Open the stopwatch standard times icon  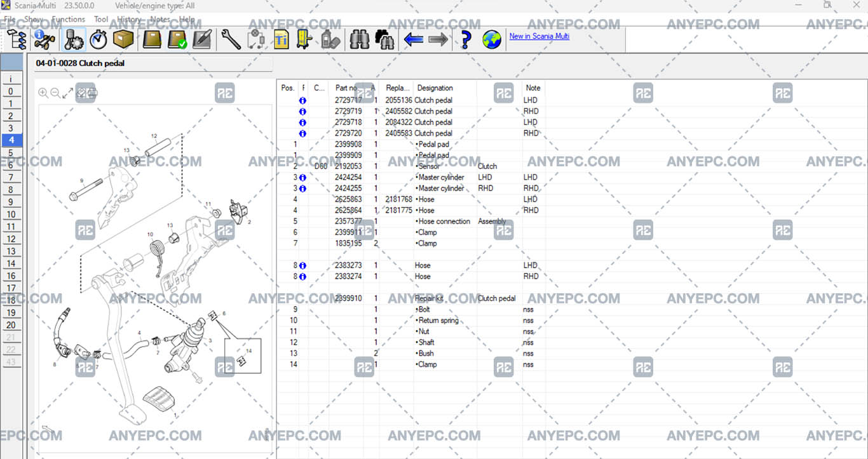tap(98, 39)
